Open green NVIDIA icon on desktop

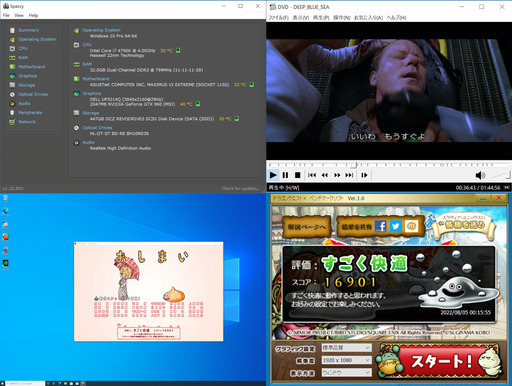coord(5,264)
